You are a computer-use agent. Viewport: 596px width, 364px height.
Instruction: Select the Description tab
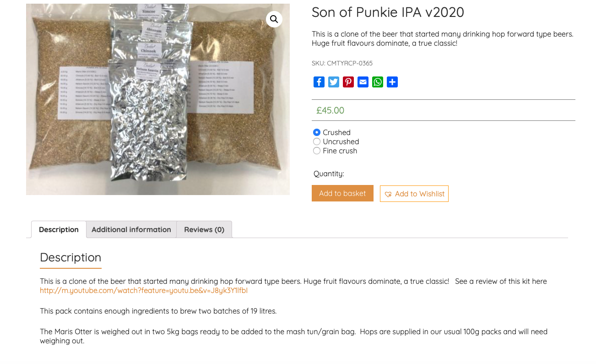(x=59, y=229)
